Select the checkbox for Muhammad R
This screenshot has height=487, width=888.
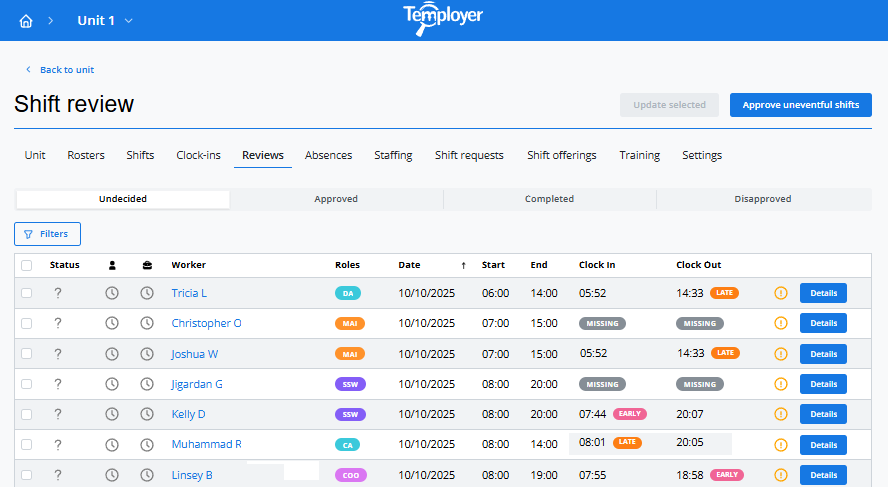click(x=27, y=445)
